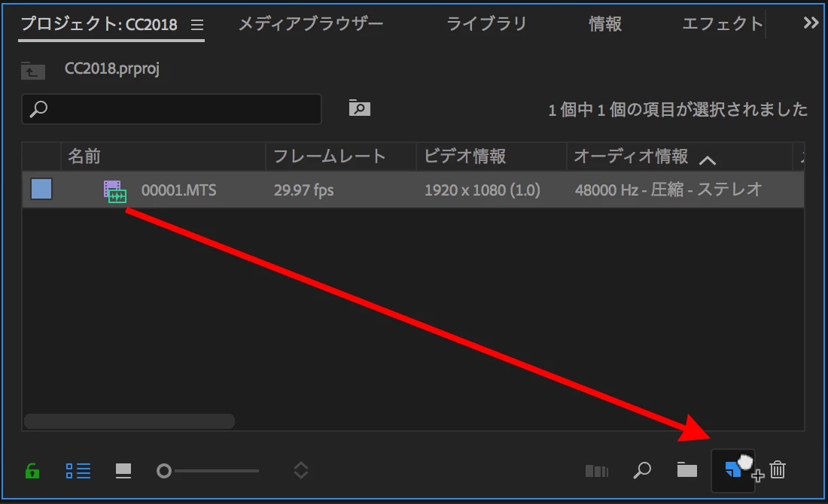Viewport: 828px width, 504px height.
Task: Click the CC2018.prproj project path label
Action: (x=112, y=69)
